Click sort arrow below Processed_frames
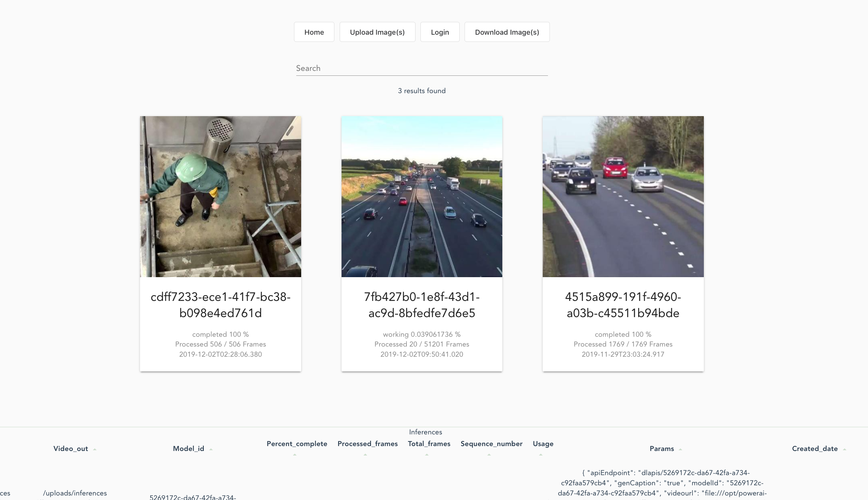868x500 pixels. [x=365, y=455]
